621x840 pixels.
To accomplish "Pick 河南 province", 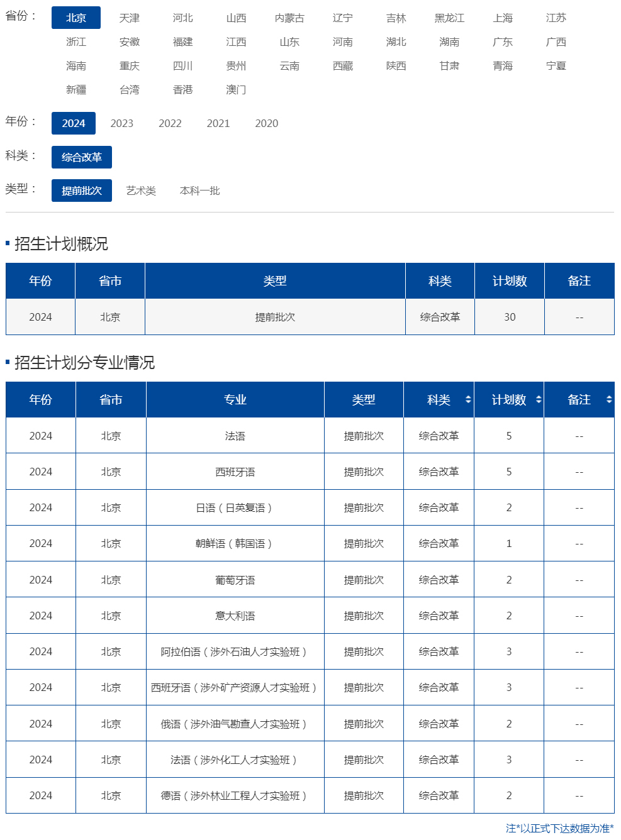I will pyautogui.click(x=343, y=41).
